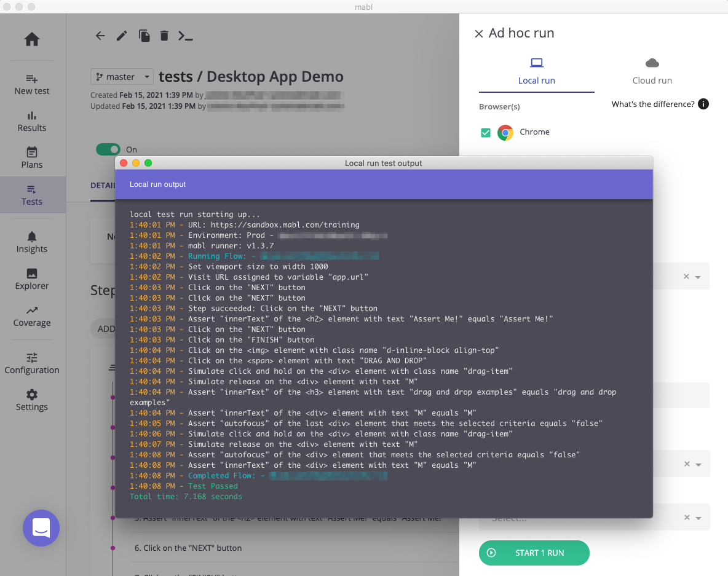
Task: Open New test in sidebar
Action: pos(31,84)
